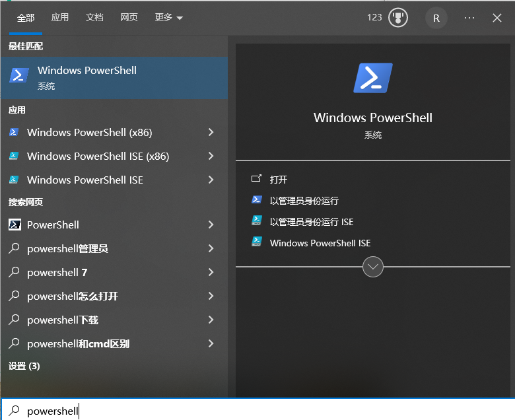The height and width of the screenshot is (420, 515).
Task: Select the Windows PowerShell ISE (x86) result text
Action: point(98,156)
